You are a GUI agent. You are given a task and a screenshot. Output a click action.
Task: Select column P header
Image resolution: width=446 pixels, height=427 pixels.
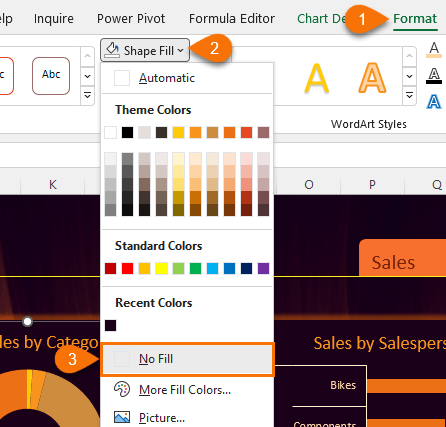(x=372, y=184)
